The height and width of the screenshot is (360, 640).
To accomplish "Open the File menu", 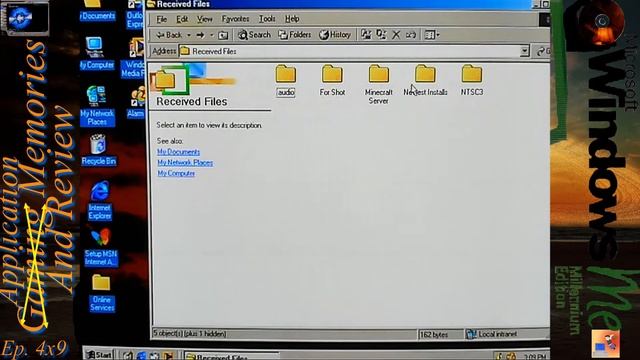I will (x=162, y=19).
